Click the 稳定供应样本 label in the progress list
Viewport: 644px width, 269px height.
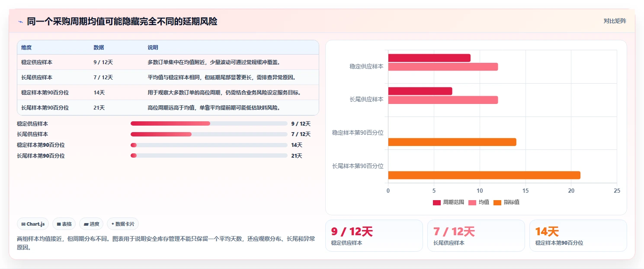pyautogui.click(x=32, y=123)
